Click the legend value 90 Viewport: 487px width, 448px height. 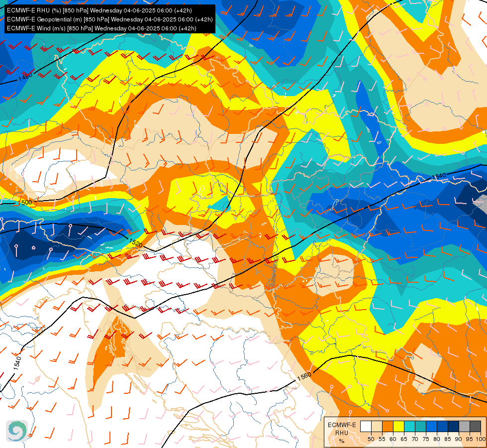(459, 439)
